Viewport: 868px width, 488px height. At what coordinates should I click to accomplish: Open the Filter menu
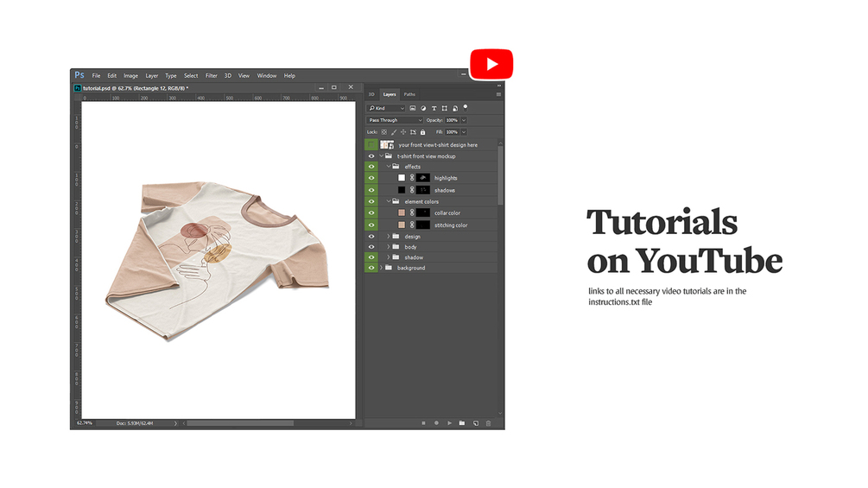tap(212, 76)
